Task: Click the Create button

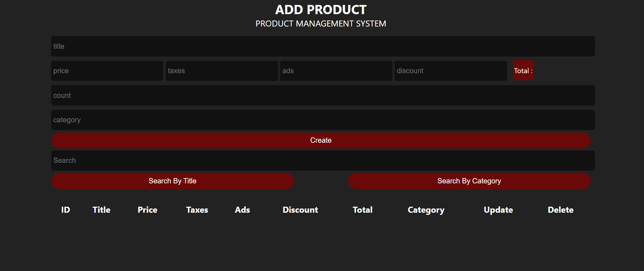Action: pos(321,140)
